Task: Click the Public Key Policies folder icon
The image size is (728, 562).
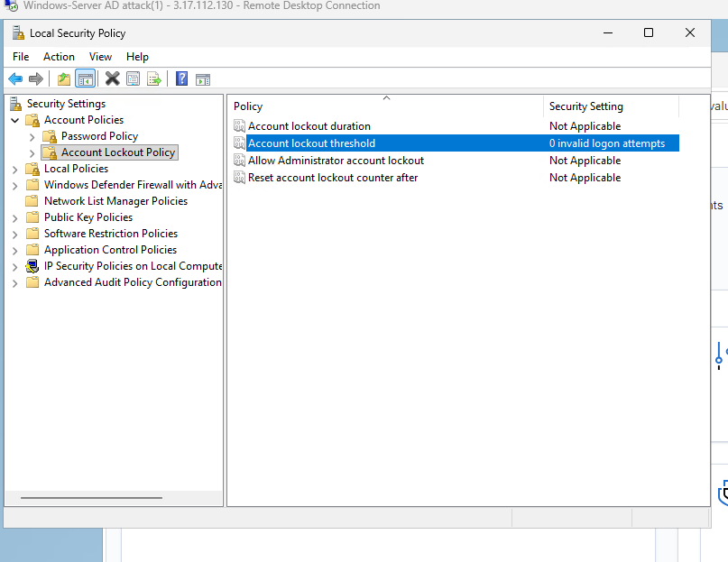Action: pyautogui.click(x=32, y=217)
